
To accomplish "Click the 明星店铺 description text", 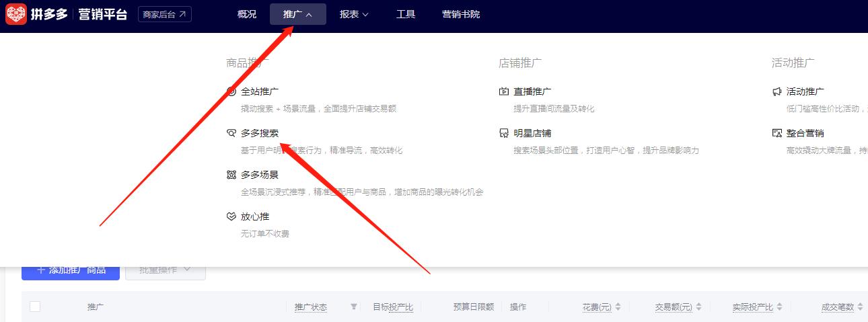I will [606, 151].
